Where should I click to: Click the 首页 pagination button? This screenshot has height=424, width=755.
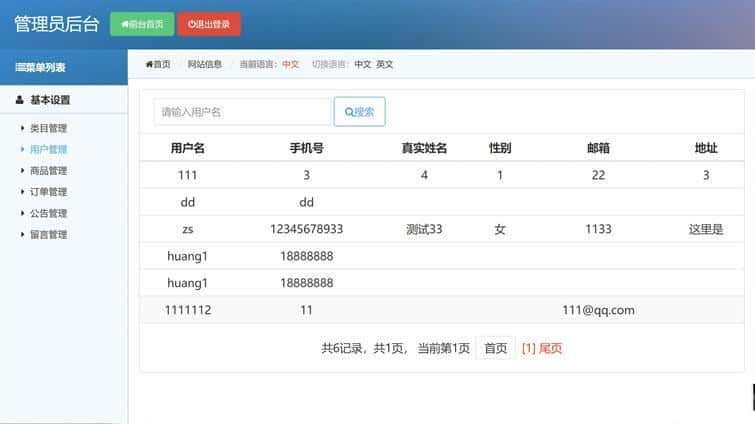[495, 348]
